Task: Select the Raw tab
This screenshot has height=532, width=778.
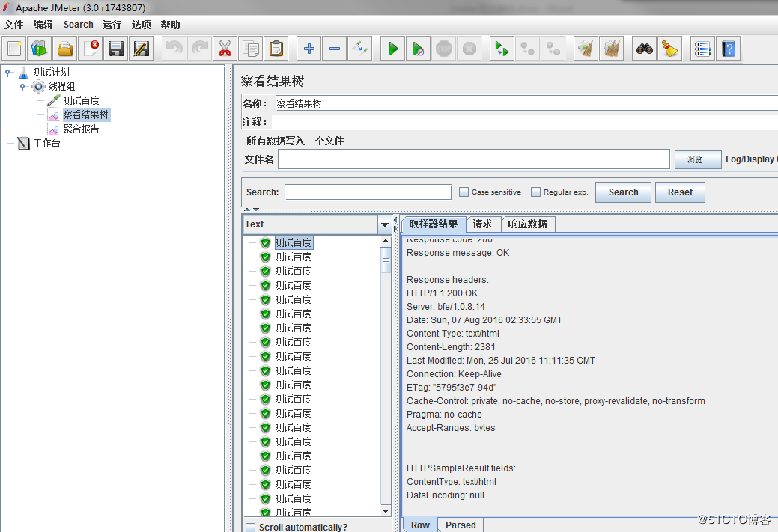Action: pyautogui.click(x=420, y=525)
